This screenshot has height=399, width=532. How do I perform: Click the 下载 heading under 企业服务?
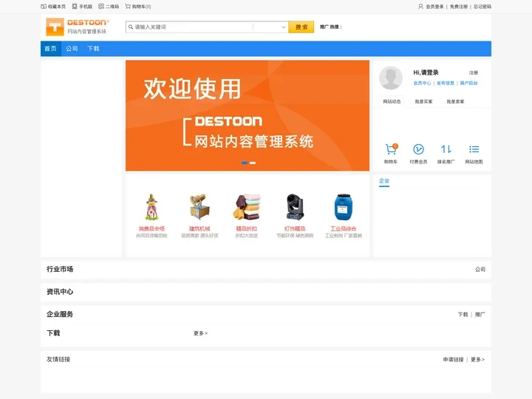[53, 333]
